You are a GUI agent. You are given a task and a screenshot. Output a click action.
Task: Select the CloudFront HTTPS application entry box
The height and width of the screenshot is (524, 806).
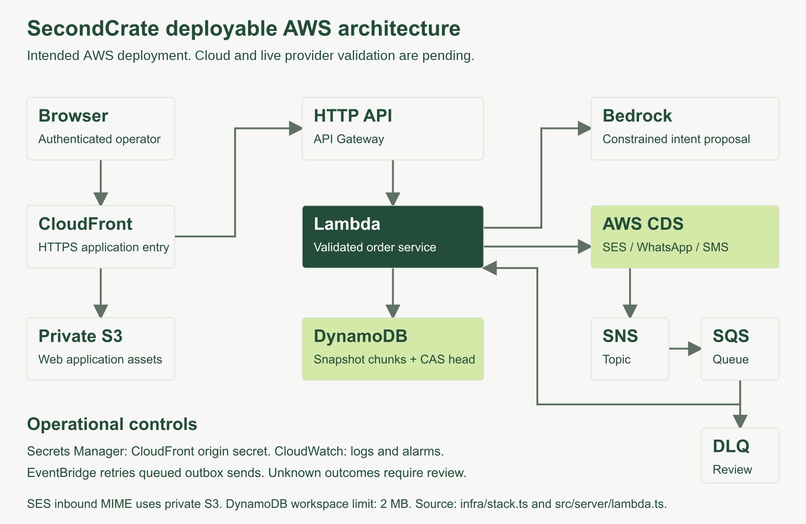click(101, 237)
